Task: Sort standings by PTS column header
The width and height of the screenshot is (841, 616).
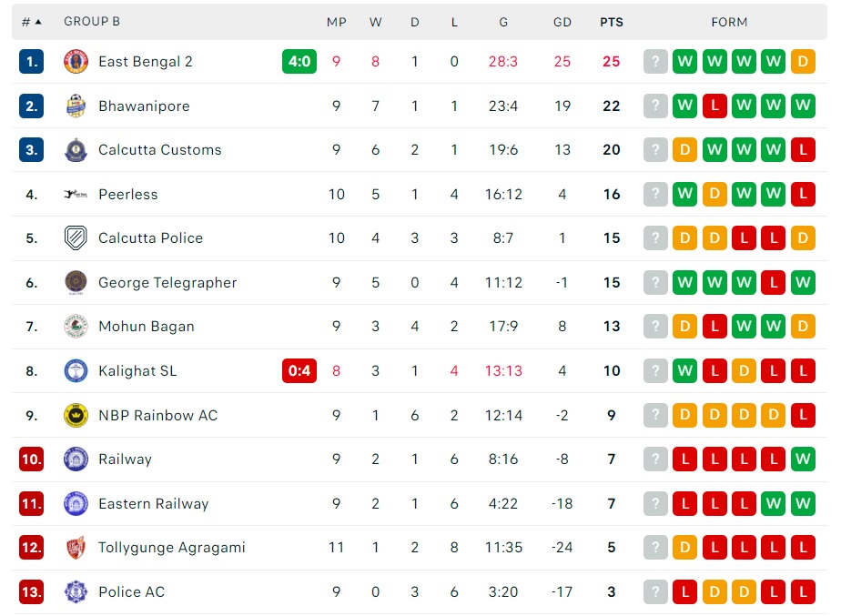Action: (x=612, y=22)
